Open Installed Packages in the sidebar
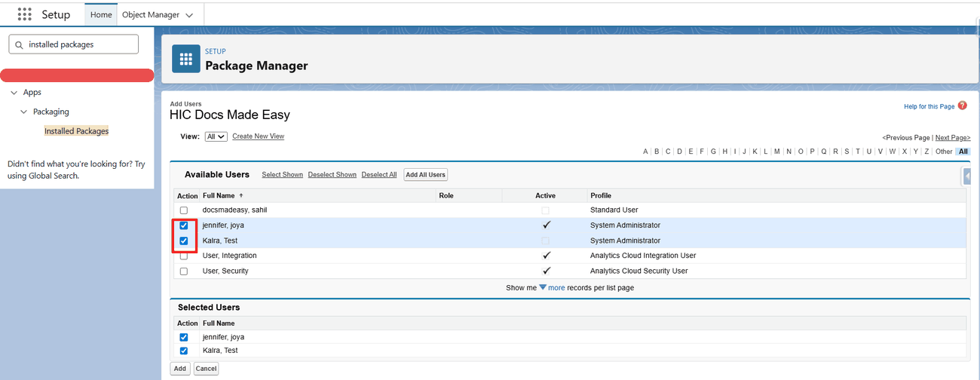The image size is (980, 380). pos(76,131)
